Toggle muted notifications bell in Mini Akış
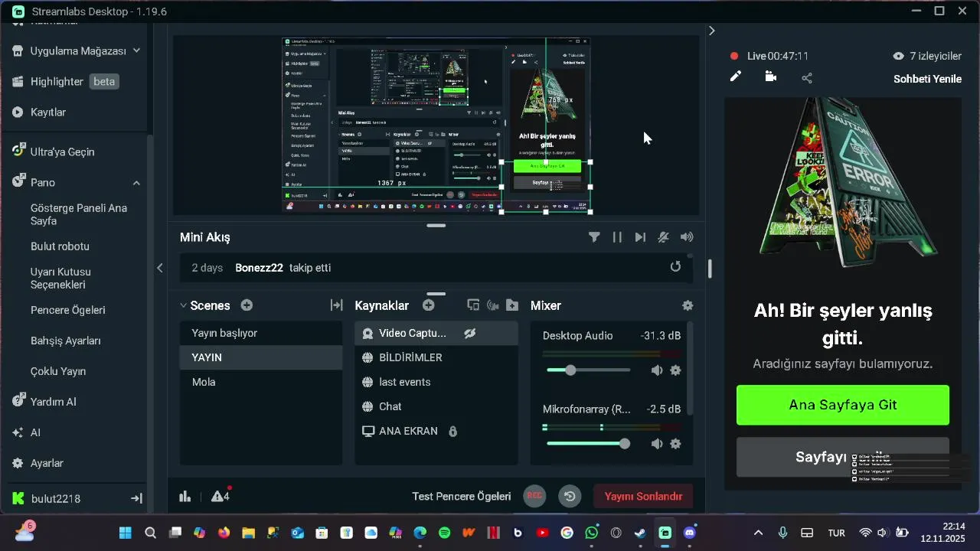The image size is (980, 551). (663, 237)
